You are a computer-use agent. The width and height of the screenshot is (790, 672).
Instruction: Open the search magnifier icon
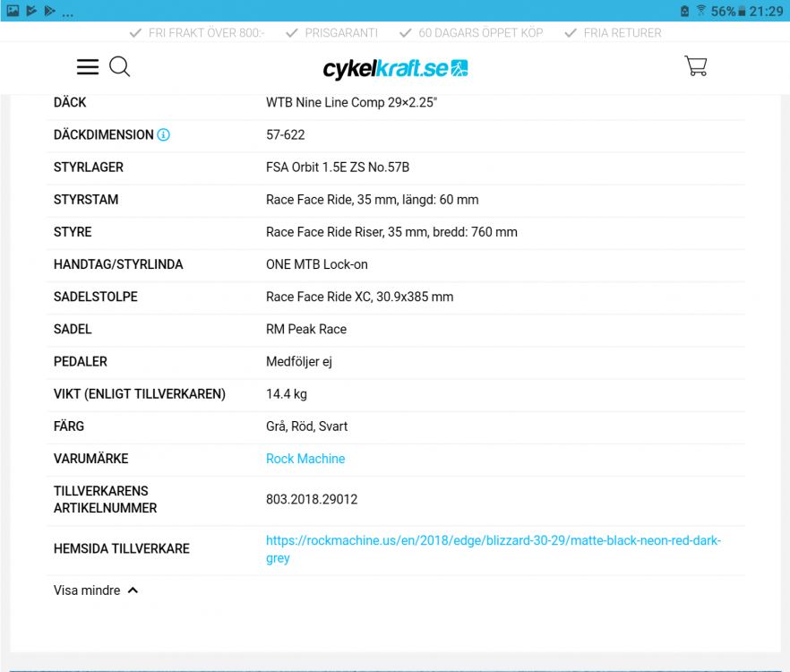120,66
